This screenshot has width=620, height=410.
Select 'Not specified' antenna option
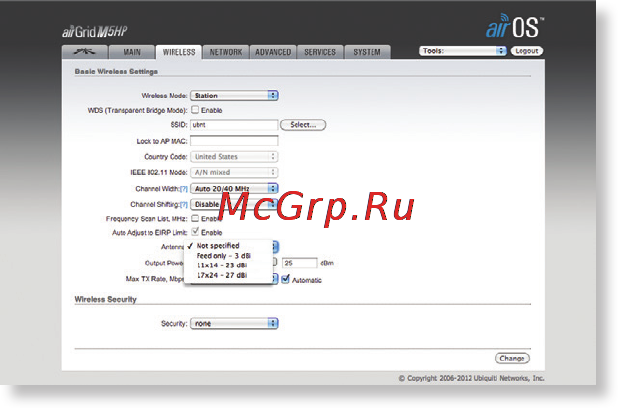click(229, 246)
